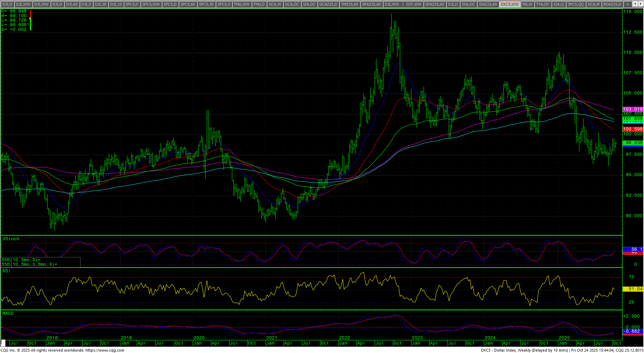The height and width of the screenshot is (353, 644).
Task: Click the SStoch study label
Action: pos(11,239)
